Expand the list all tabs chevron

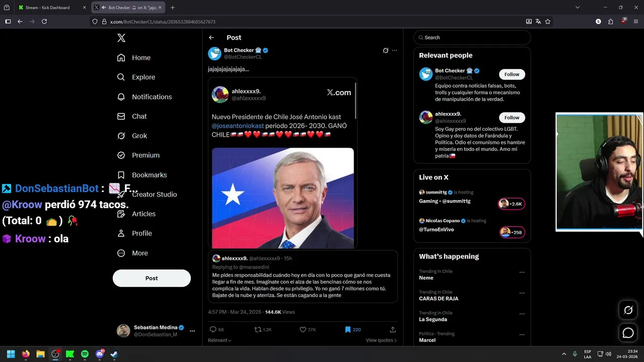coord(578,8)
